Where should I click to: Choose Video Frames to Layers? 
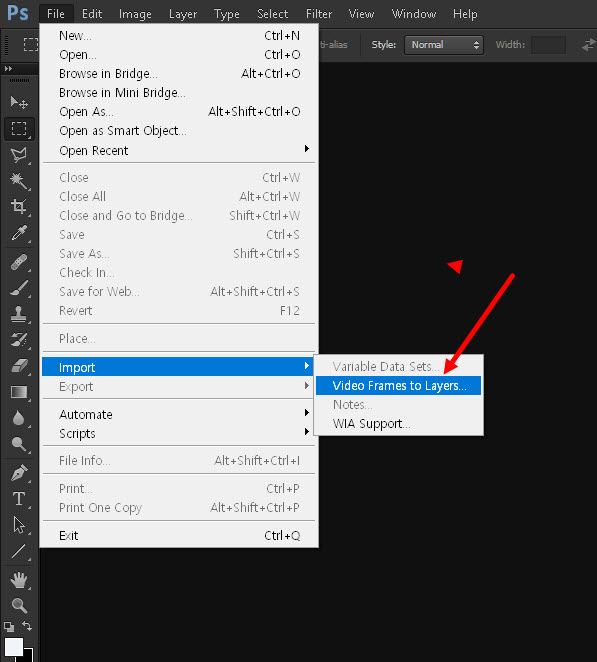[x=398, y=385]
